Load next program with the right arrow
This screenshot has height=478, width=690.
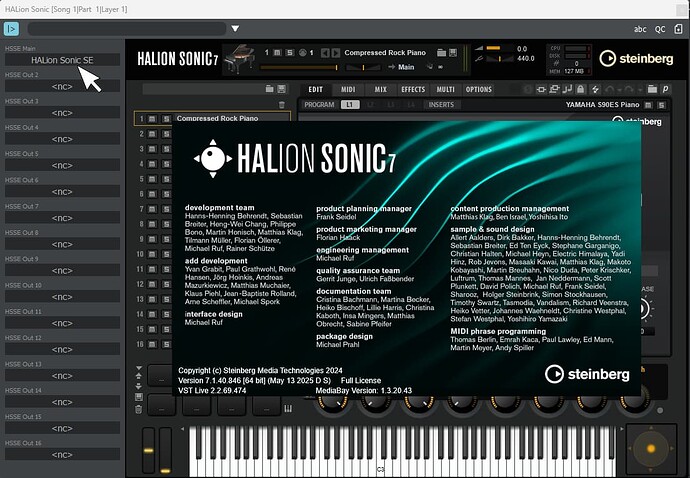tap(336, 53)
